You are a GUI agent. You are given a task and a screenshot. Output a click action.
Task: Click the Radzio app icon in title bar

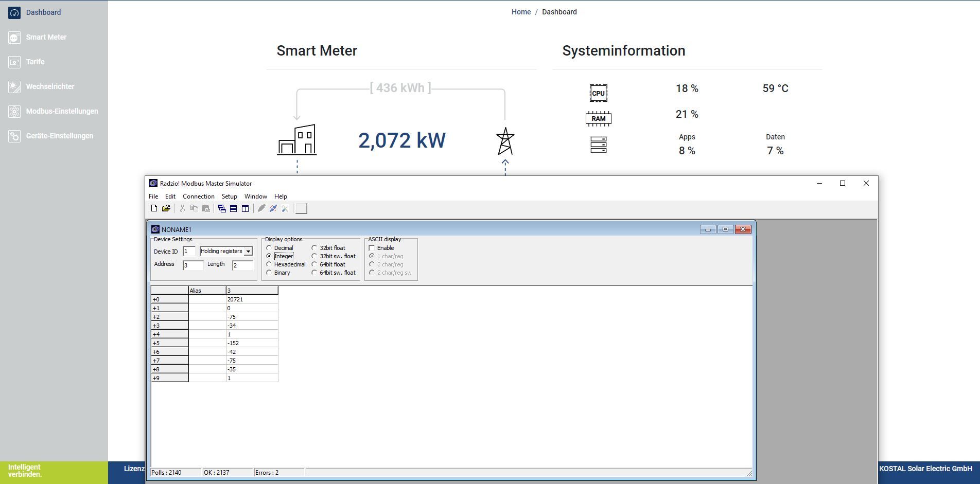tap(153, 183)
